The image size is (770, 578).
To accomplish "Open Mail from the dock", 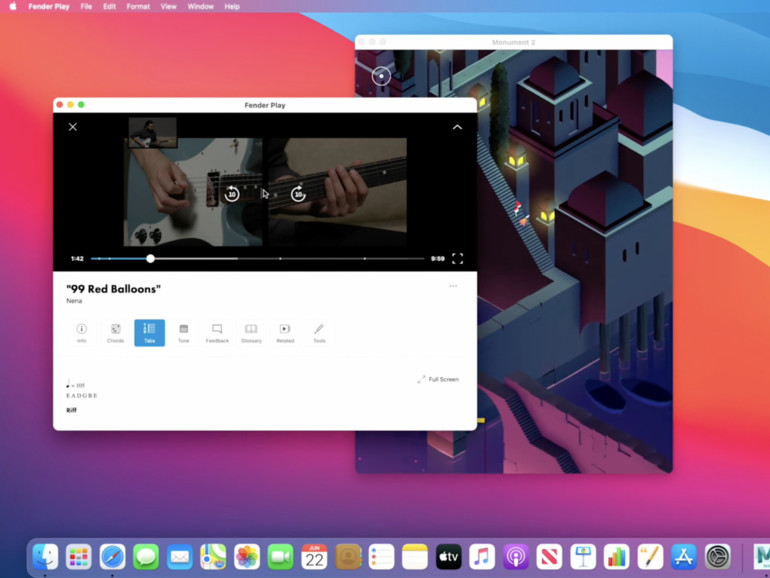I will [179, 557].
